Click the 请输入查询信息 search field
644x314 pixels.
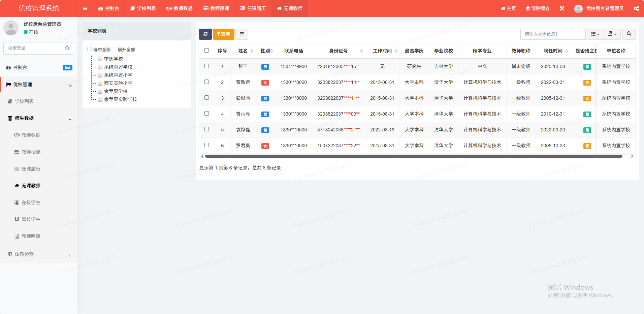(553, 34)
